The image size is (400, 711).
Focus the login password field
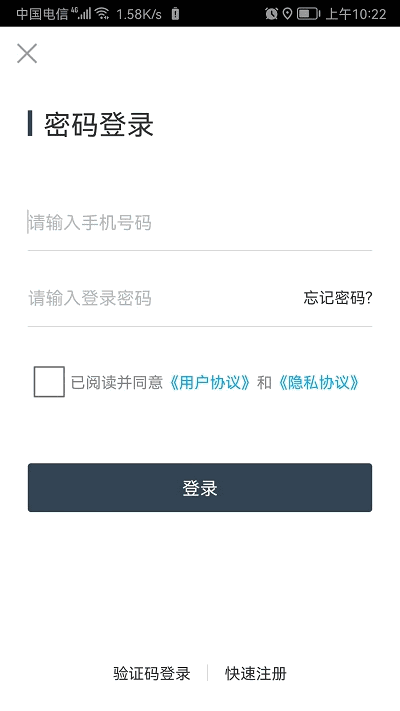[x=163, y=298]
